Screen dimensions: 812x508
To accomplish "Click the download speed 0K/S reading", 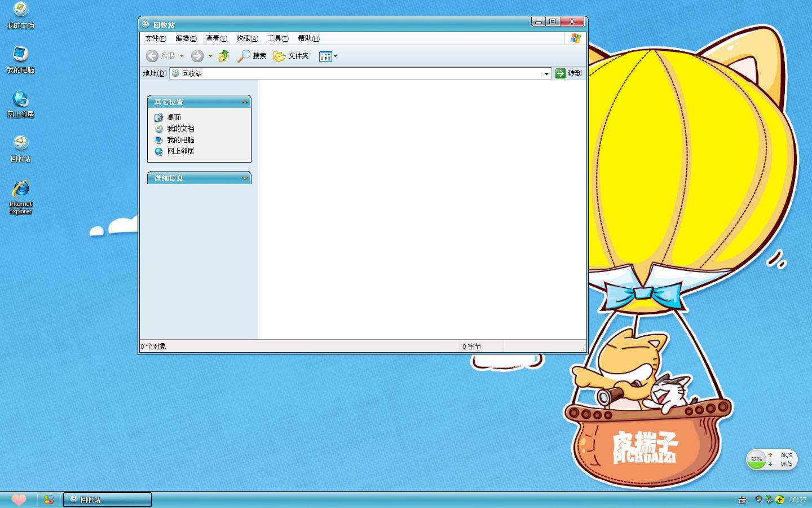I will click(786, 464).
